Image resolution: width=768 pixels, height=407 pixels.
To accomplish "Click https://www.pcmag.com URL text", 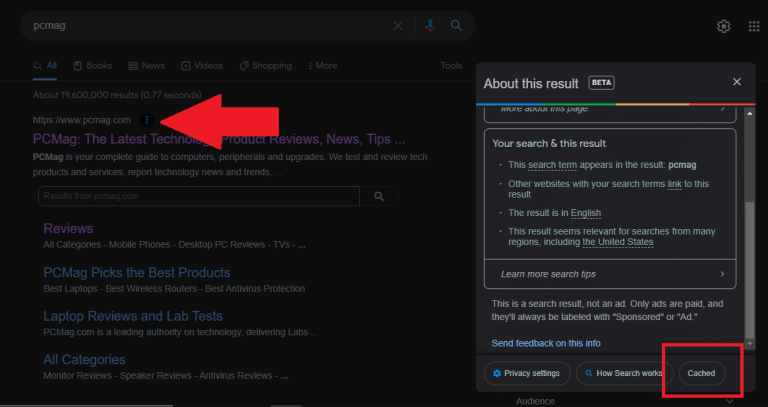I will pyautogui.click(x=82, y=120).
